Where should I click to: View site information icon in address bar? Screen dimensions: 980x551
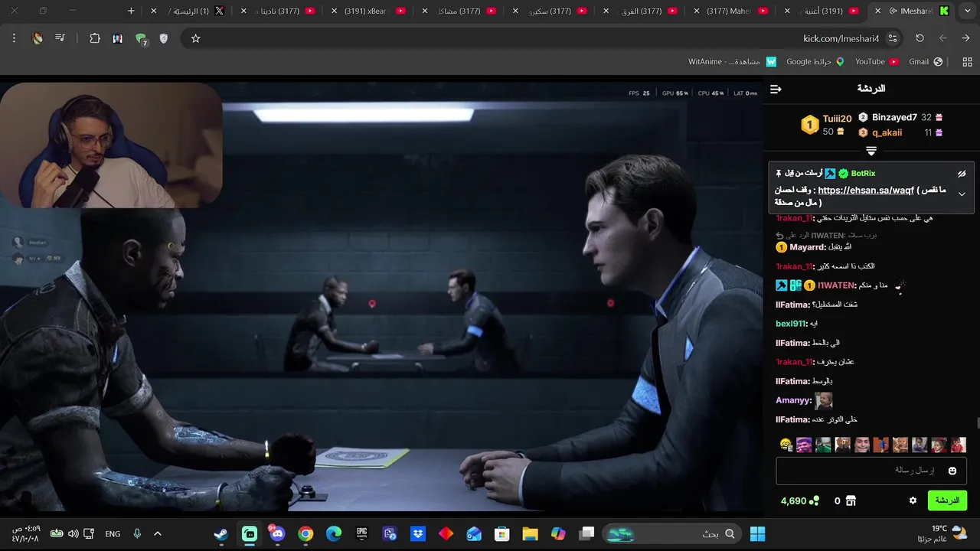(893, 38)
